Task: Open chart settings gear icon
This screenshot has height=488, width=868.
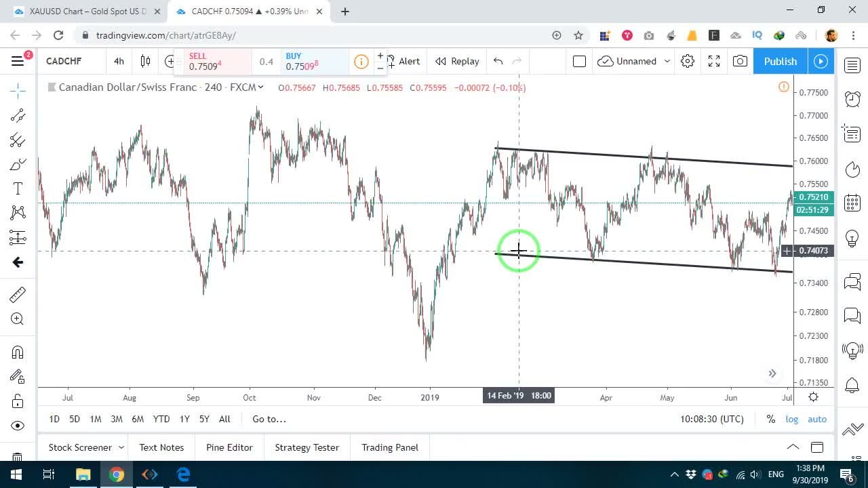Action: [688, 61]
